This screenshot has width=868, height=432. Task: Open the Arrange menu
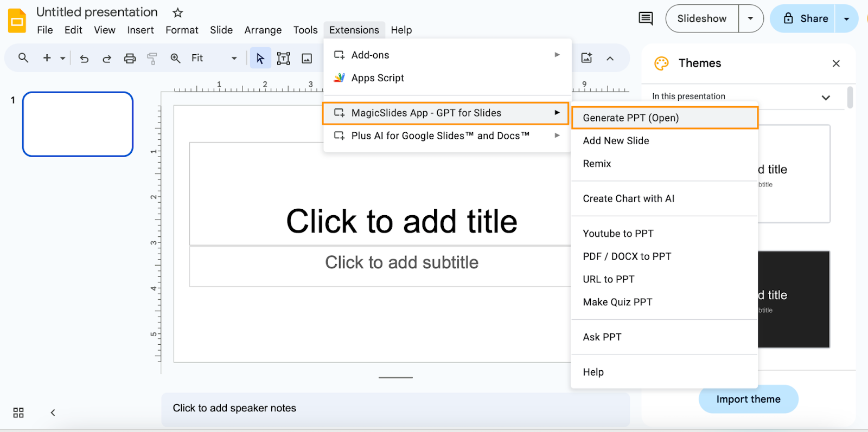click(263, 30)
